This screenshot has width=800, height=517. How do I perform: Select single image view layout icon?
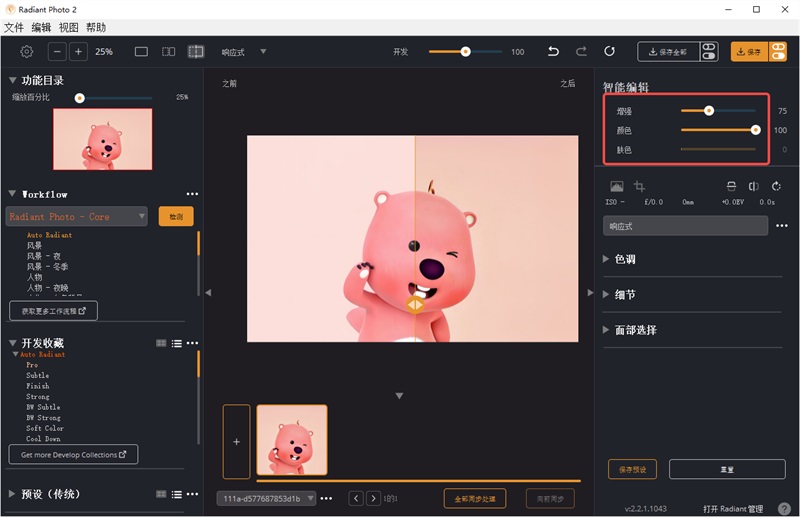pyautogui.click(x=141, y=52)
